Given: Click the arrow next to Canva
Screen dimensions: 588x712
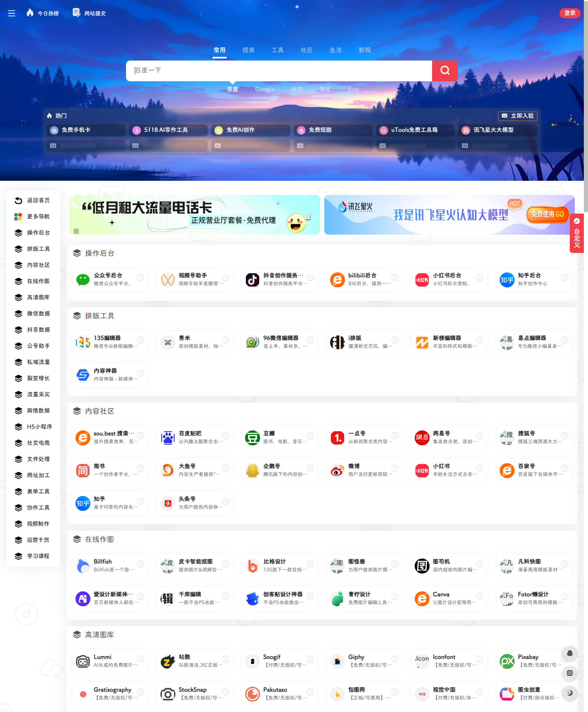Looking at the screenshot, I should [480, 596].
